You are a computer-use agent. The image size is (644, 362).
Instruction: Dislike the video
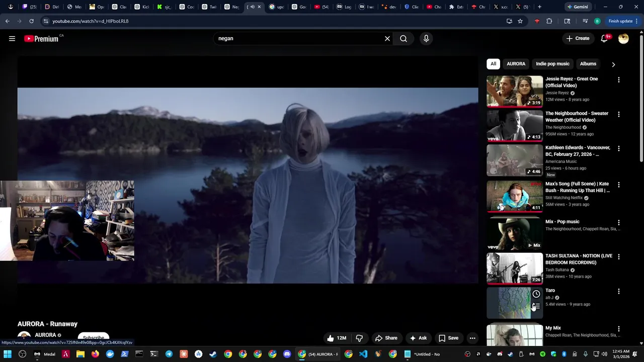[359, 338]
